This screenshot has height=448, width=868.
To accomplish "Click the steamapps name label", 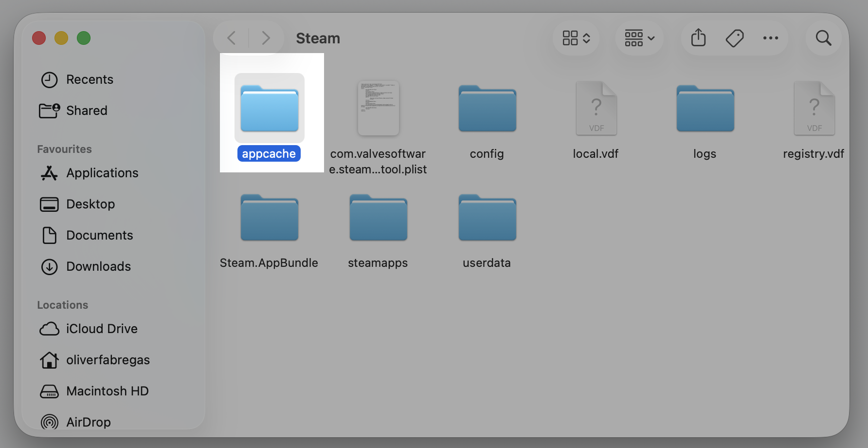I will [x=378, y=263].
